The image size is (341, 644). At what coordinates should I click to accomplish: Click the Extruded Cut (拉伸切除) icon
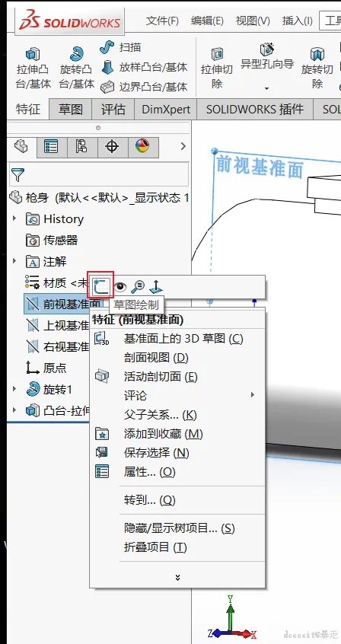point(216,69)
